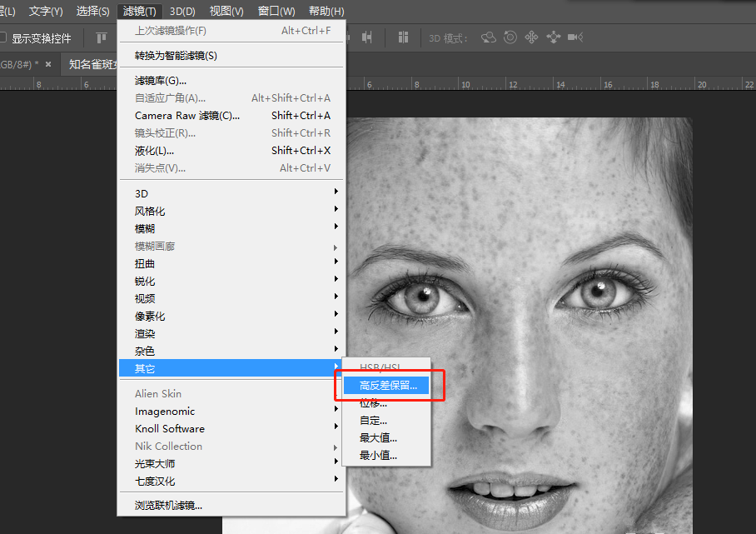The width and height of the screenshot is (756, 534).
Task: Open the Nik Collection submenu
Action: [168, 447]
